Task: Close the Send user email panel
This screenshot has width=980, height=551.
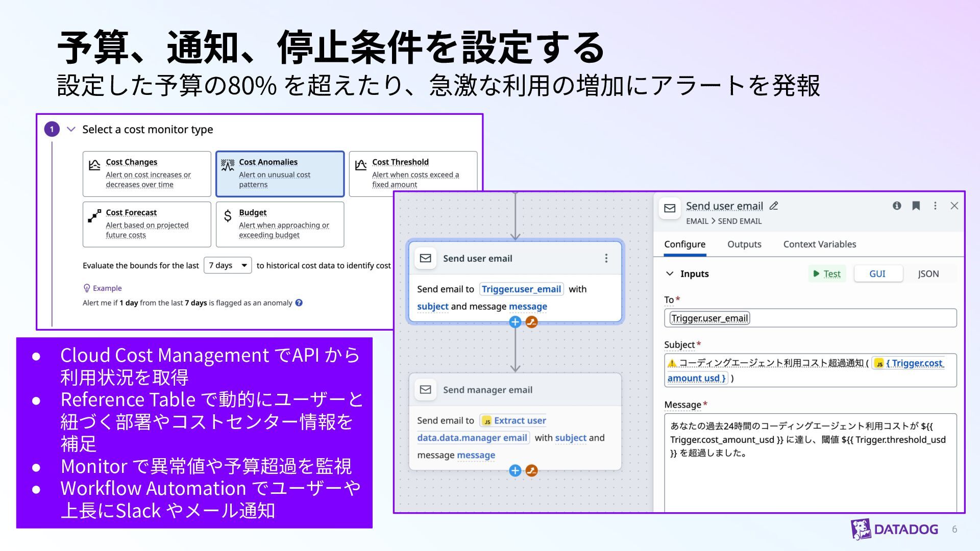Action: [954, 206]
